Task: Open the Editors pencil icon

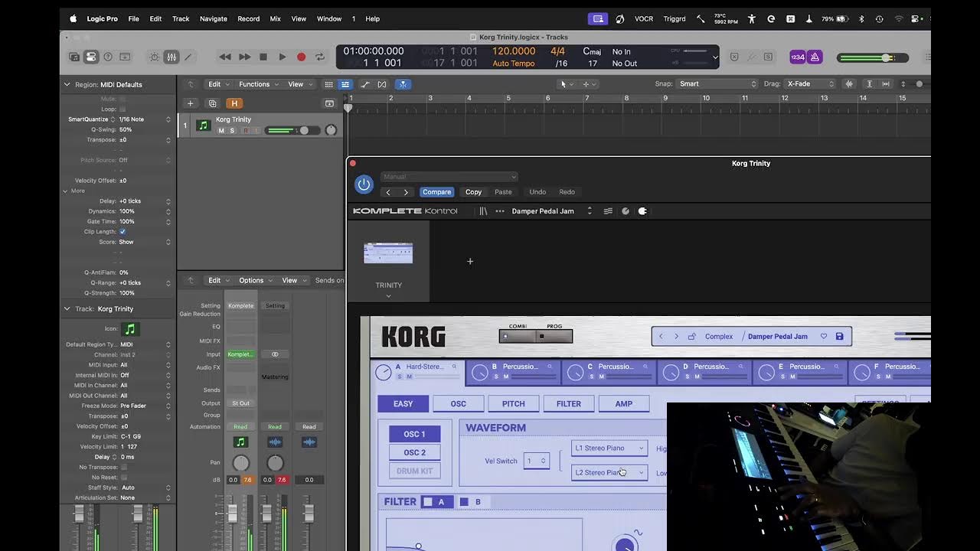Action: coord(188,57)
